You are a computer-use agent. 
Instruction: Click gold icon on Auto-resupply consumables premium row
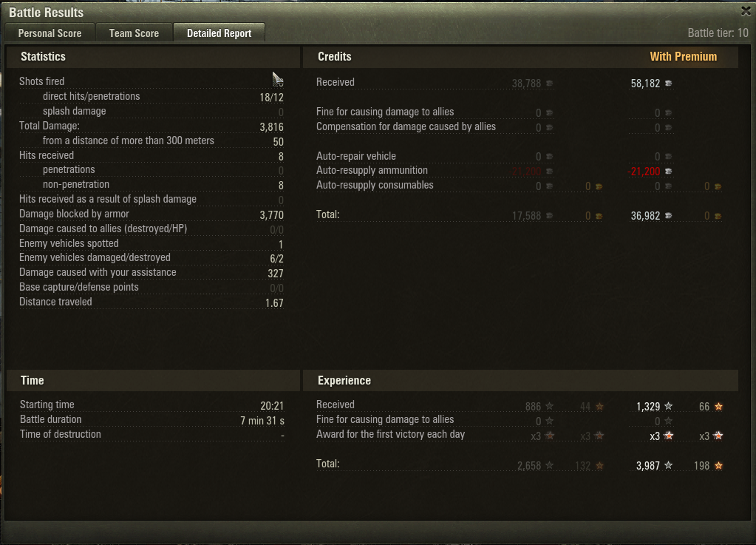point(718,186)
